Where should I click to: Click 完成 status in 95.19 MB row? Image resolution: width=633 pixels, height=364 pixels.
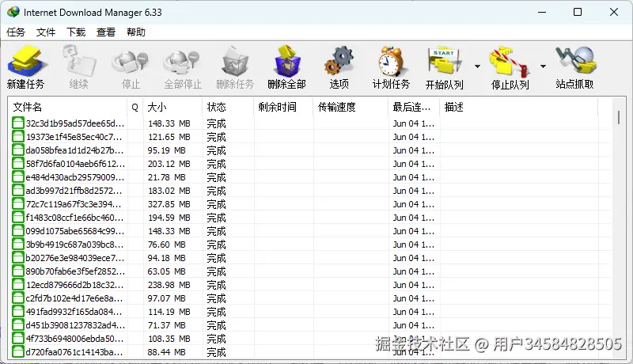pos(216,150)
